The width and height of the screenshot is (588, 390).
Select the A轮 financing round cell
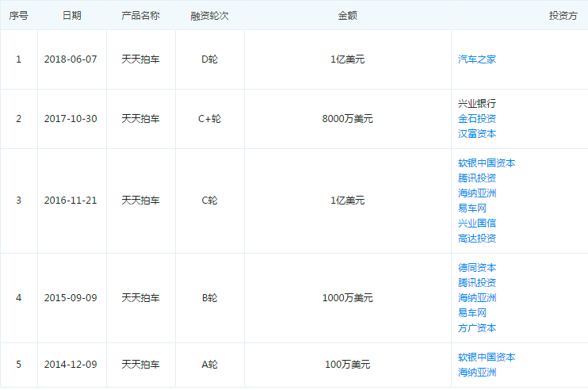(209, 365)
